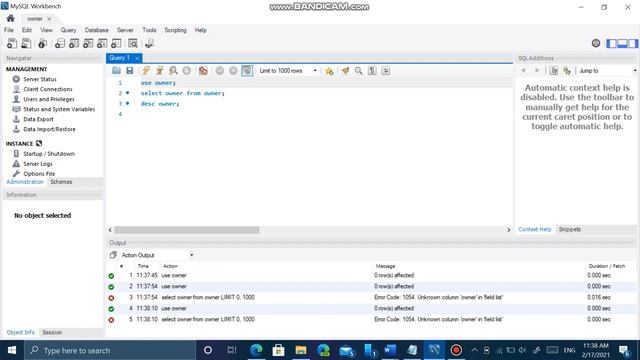Run EXPLAIN on current statement
The width and height of the screenshot is (640, 360).
tap(173, 71)
